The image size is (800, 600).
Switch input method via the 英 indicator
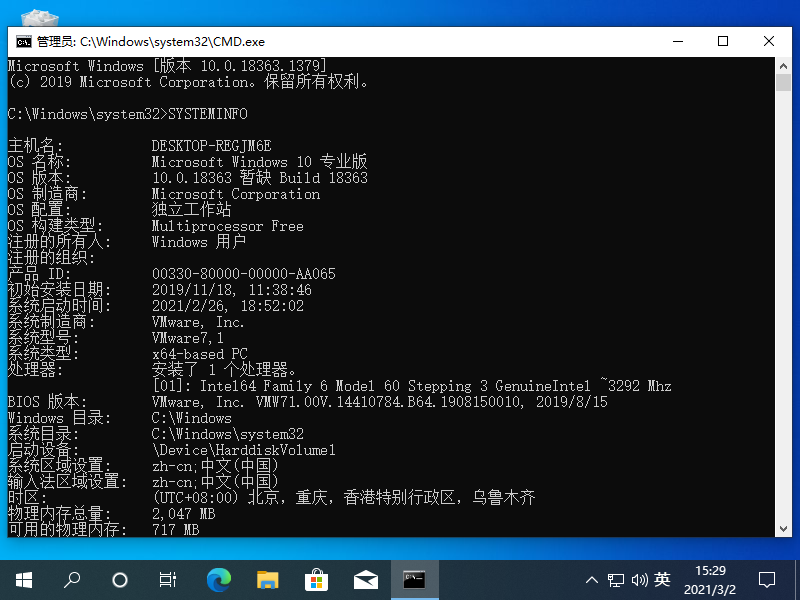[x=662, y=579]
